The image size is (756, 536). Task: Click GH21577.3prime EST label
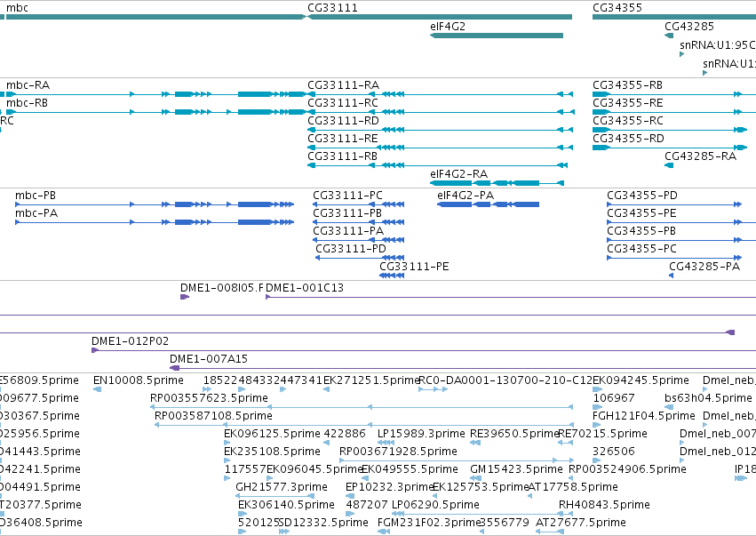click(281, 487)
